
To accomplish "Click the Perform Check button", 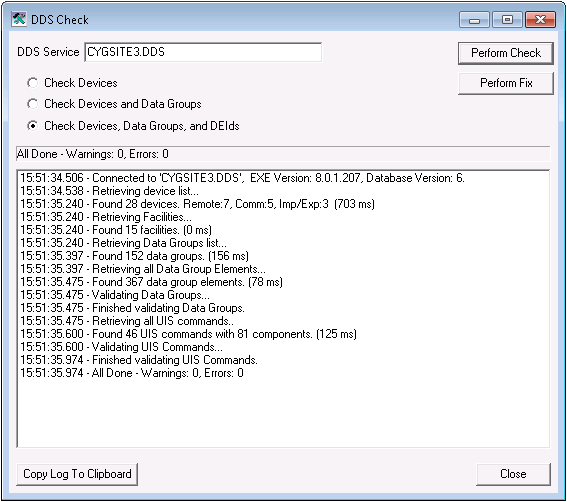I will click(x=506, y=53).
